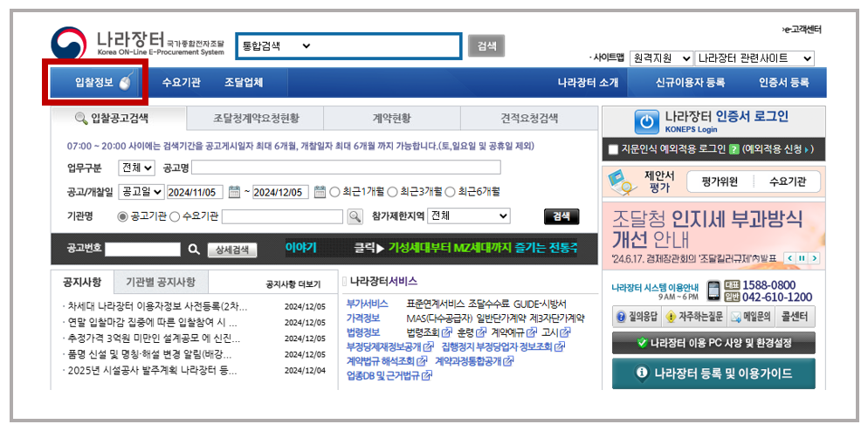Screen dimensions: 868x431
Task: Click green help icon beside 지문인식 예외적용 로그인
Action: [x=734, y=149]
